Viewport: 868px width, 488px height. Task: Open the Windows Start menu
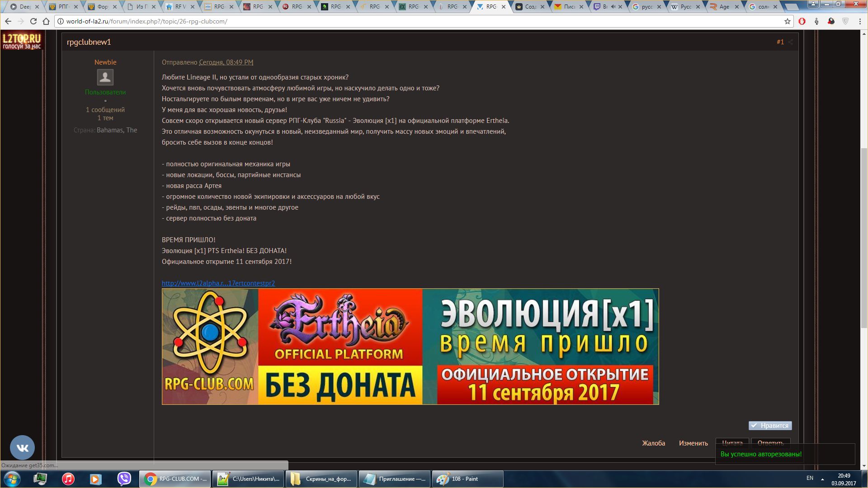pyautogui.click(x=12, y=479)
